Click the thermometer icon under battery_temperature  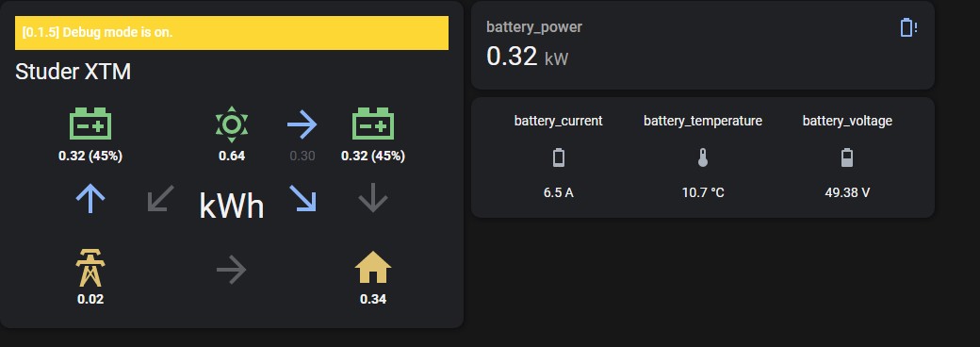(x=703, y=157)
